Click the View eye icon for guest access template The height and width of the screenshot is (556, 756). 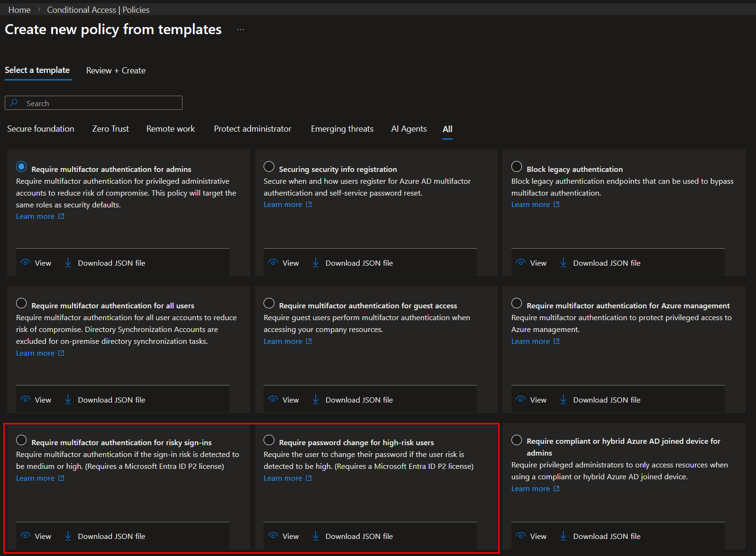[273, 399]
